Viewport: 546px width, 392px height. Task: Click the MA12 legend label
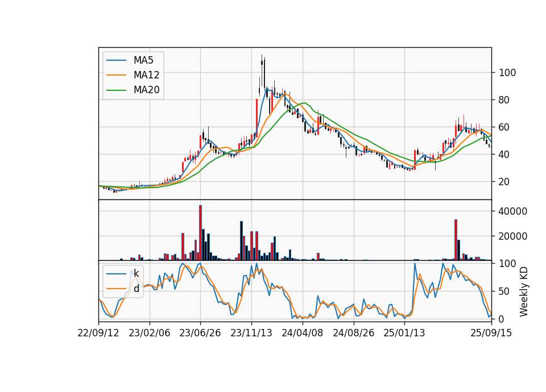146,75
